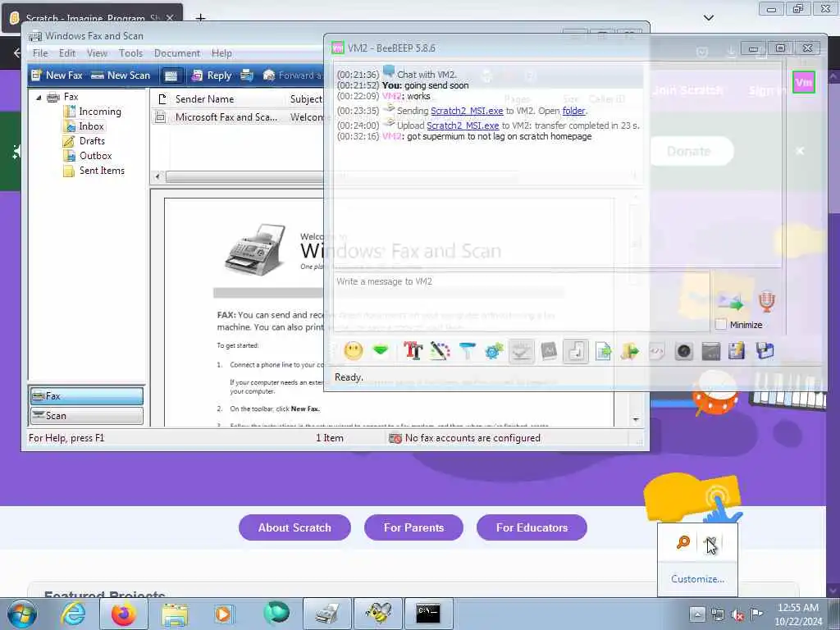Click the orange magnifier tray icon in popup

pos(683,543)
